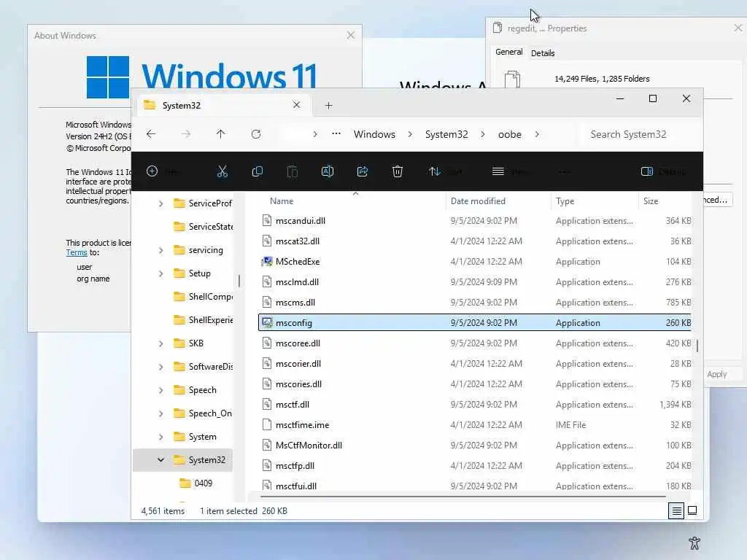Switch to large thumbnails view in status bar

pos(692,511)
